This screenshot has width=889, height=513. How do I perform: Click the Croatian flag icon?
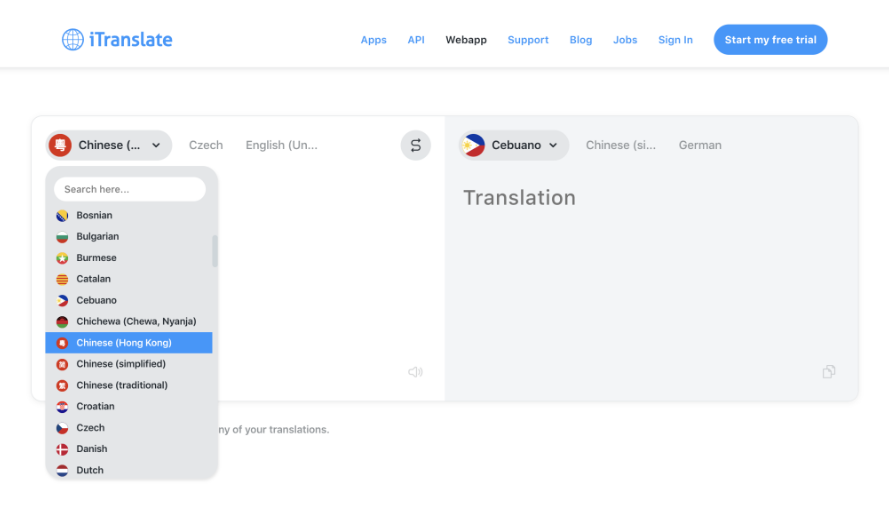62,407
